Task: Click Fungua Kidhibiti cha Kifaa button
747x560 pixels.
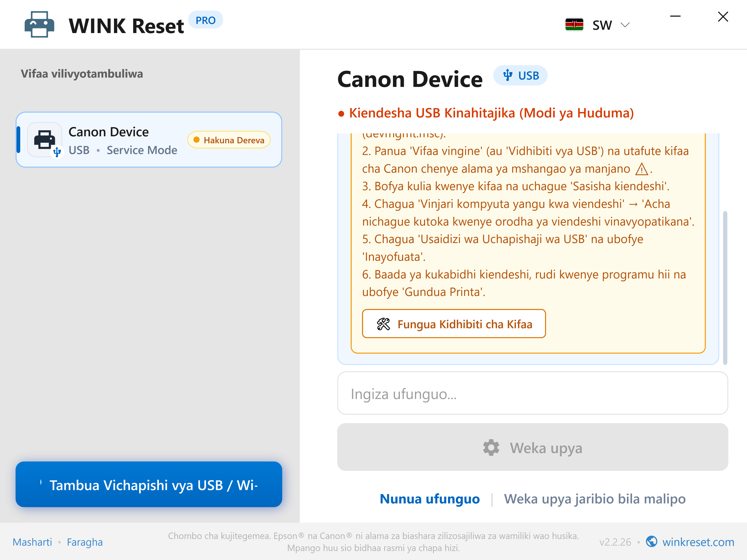Action: pos(454,324)
